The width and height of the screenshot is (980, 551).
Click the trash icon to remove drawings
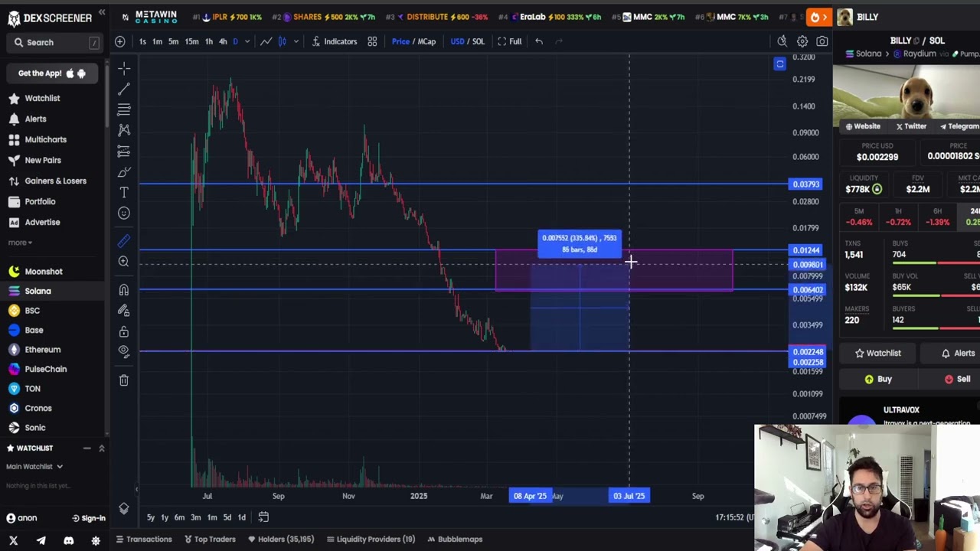pyautogui.click(x=124, y=380)
